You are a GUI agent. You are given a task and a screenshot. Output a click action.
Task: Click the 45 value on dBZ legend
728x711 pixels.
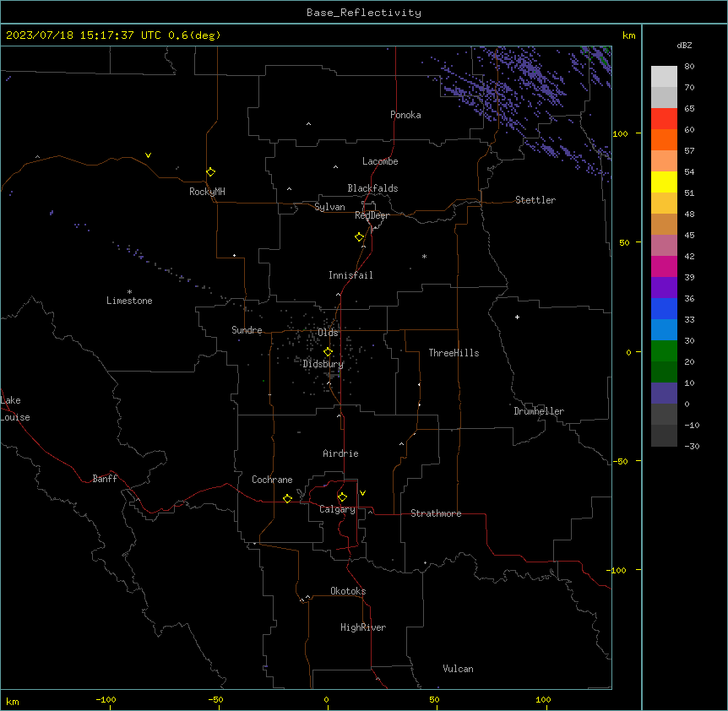coord(689,236)
